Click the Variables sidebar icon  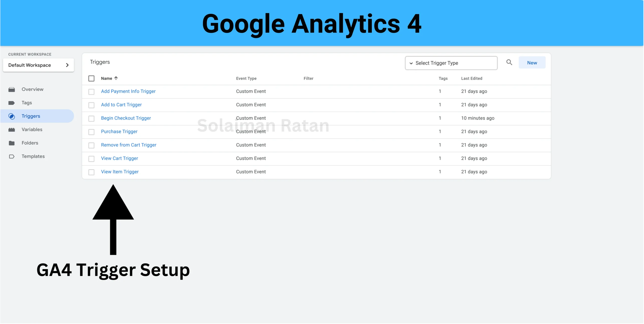[12, 130]
